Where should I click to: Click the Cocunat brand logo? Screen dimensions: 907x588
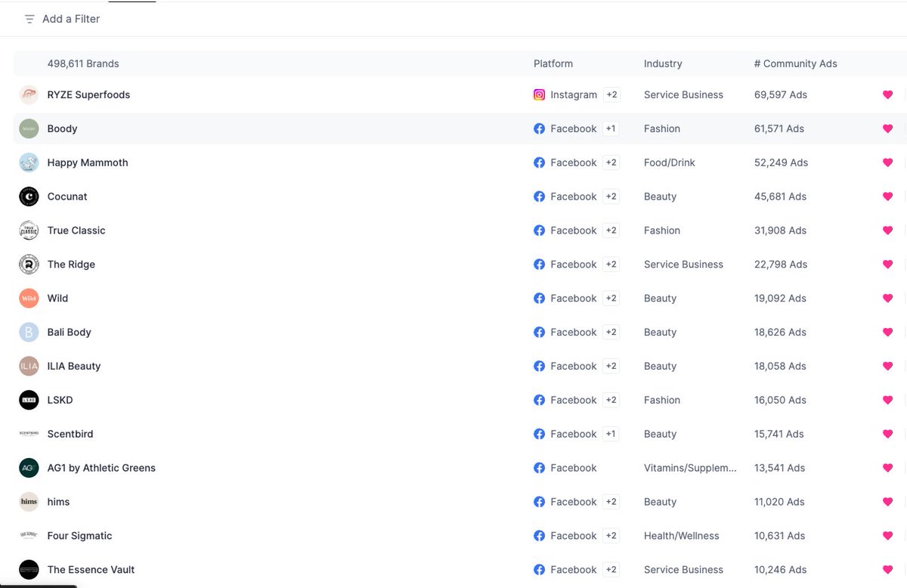[x=29, y=197]
